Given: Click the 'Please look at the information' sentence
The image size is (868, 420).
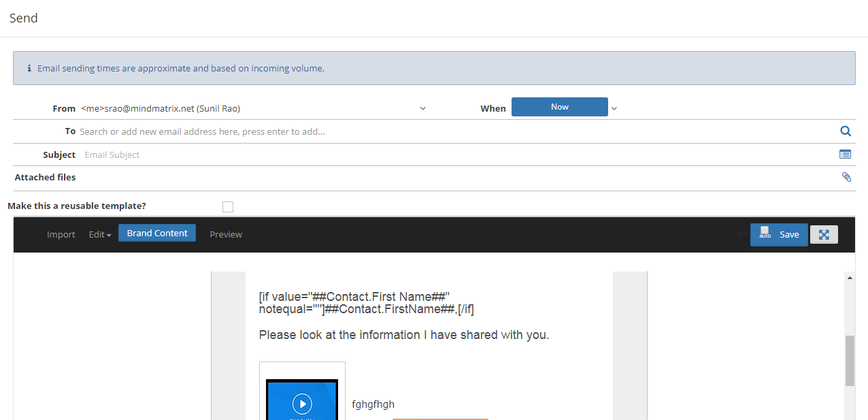Looking at the screenshot, I should pyautogui.click(x=404, y=335).
